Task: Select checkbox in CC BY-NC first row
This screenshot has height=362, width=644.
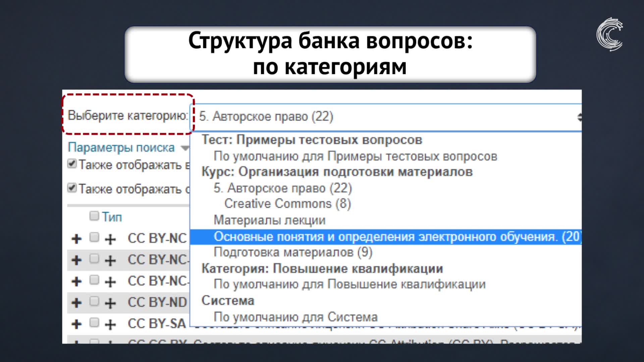Action: 94,237
